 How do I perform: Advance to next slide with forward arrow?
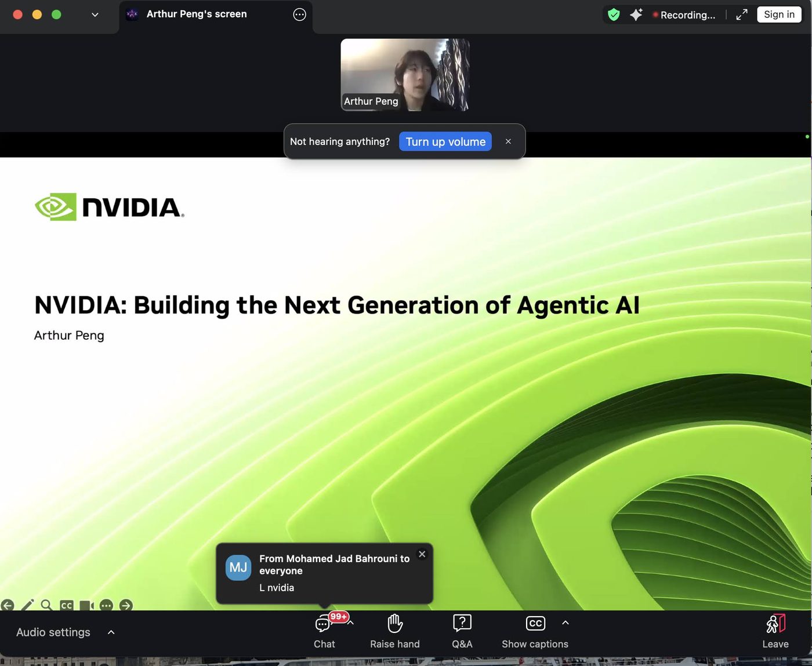126,605
